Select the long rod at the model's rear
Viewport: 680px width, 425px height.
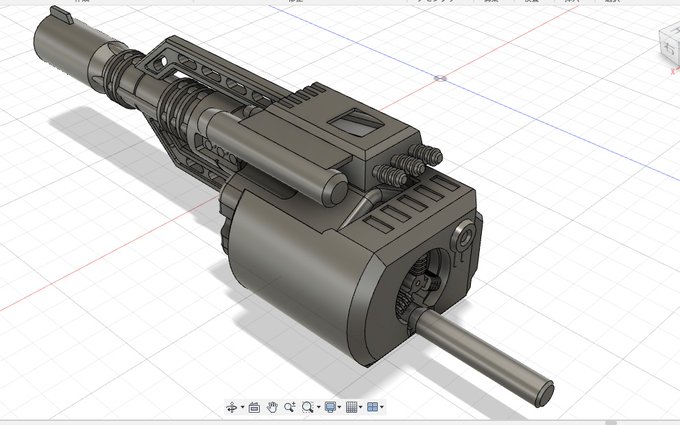tap(484, 356)
